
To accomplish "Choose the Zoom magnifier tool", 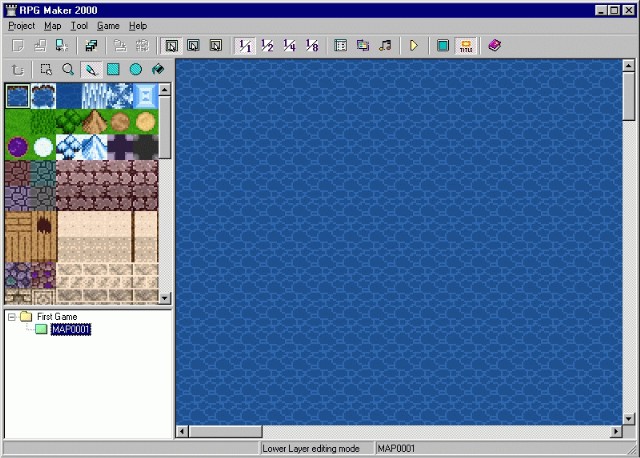I will pos(68,70).
